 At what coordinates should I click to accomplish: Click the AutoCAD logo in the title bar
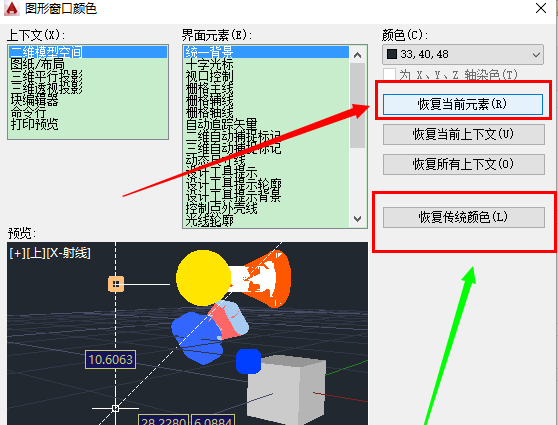[11, 8]
